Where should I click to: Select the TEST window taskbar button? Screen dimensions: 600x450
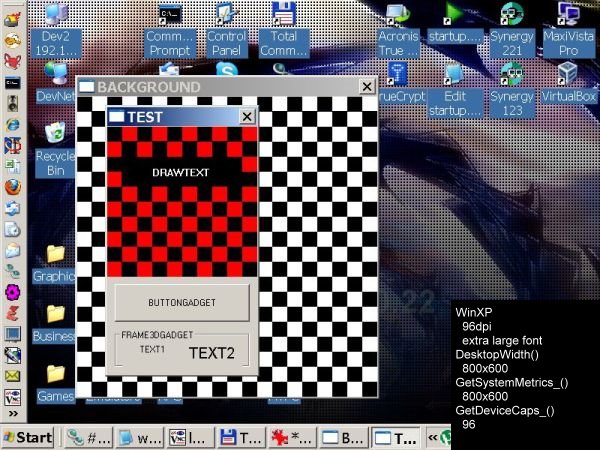pyautogui.click(x=395, y=437)
